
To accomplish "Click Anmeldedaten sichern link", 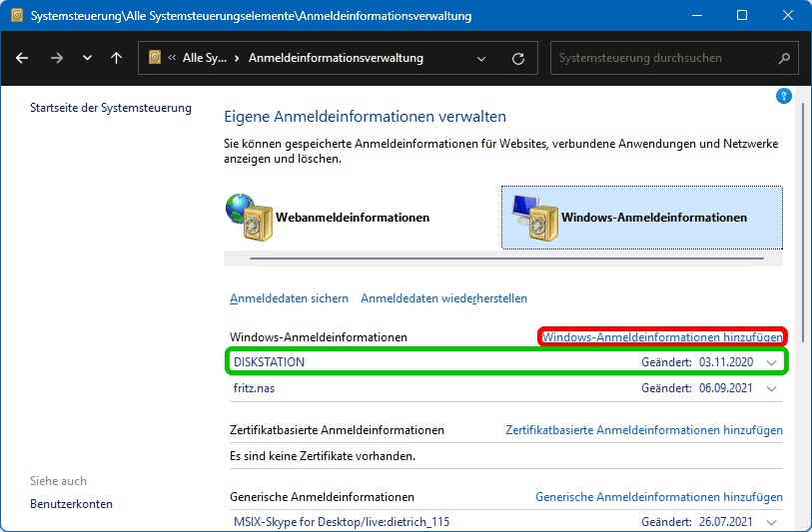I will 289,298.
